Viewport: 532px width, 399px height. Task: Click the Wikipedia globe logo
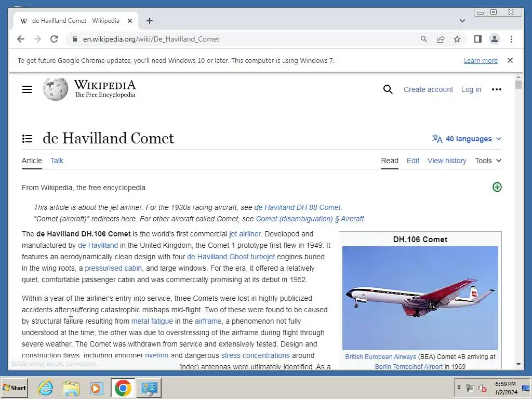point(55,89)
